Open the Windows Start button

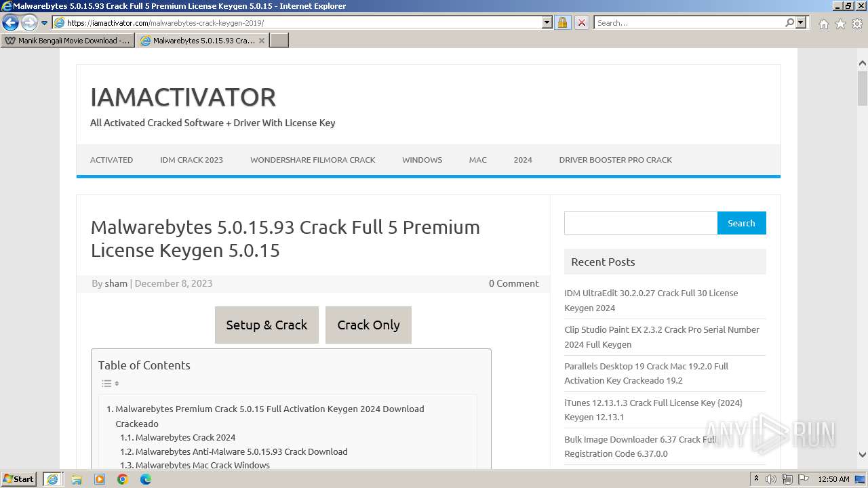pos(19,479)
